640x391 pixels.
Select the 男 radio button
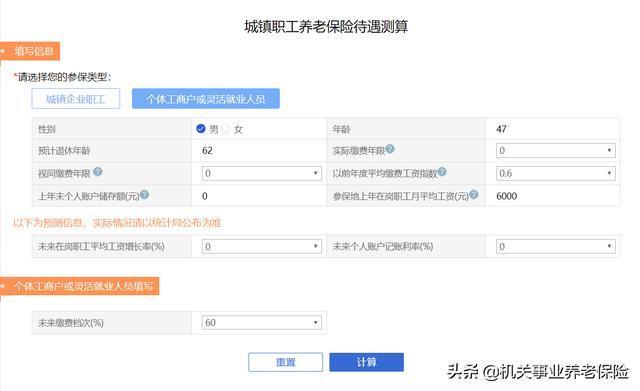(200, 129)
